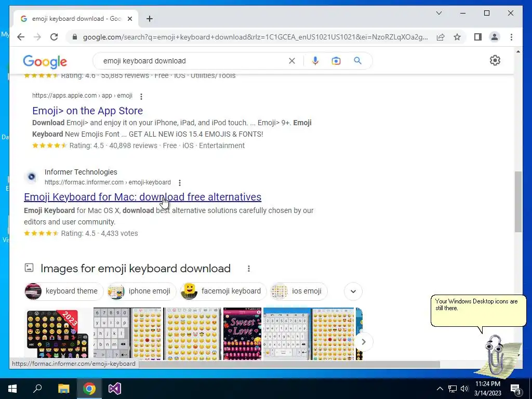Open Visual Studio from taskbar
Image resolution: width=532 pixels, height=399 pixels.
(115, 389)
